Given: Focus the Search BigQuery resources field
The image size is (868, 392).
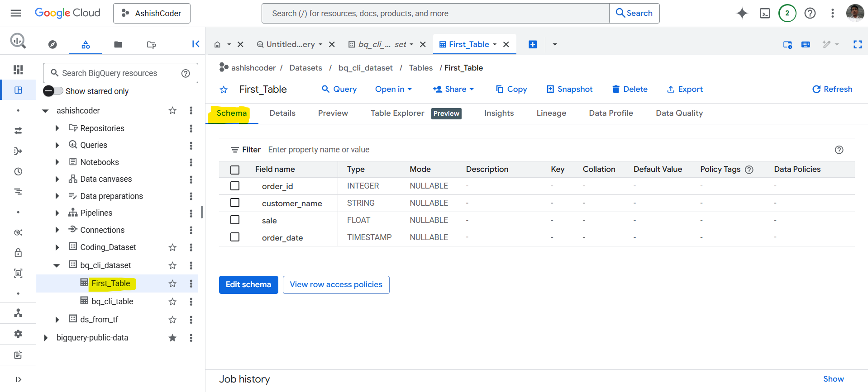Looking at the screenshot, I should 120,73.
